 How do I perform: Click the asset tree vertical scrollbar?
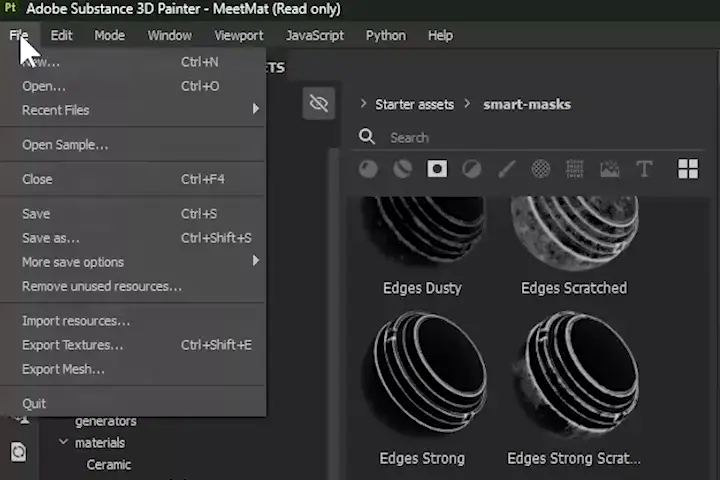[x=334, y=312]
